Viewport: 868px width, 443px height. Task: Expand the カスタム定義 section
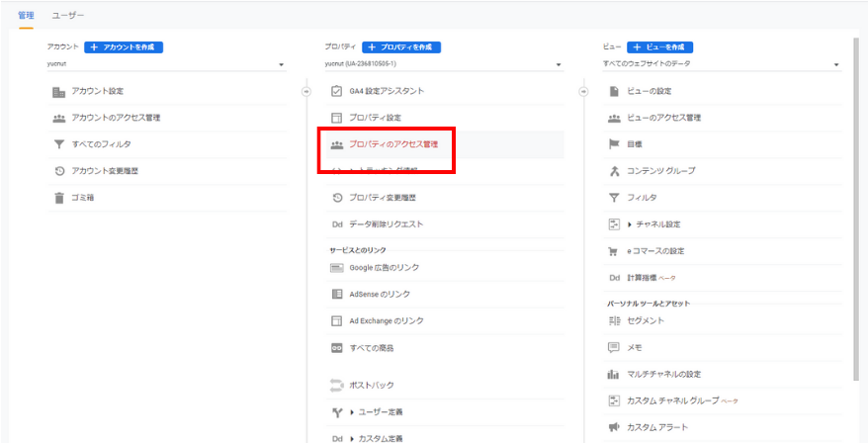pos(352,439)
